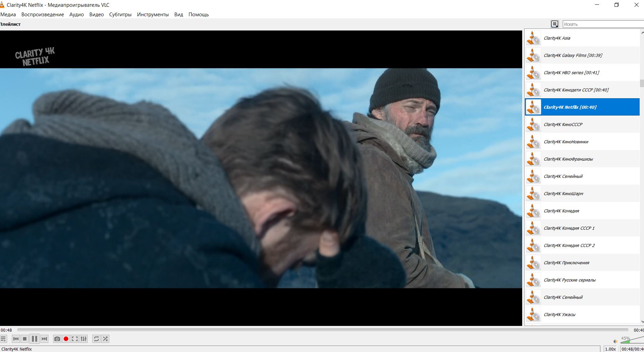
Task: Set volume on the volume slider
Action: (x=632, y=340)
